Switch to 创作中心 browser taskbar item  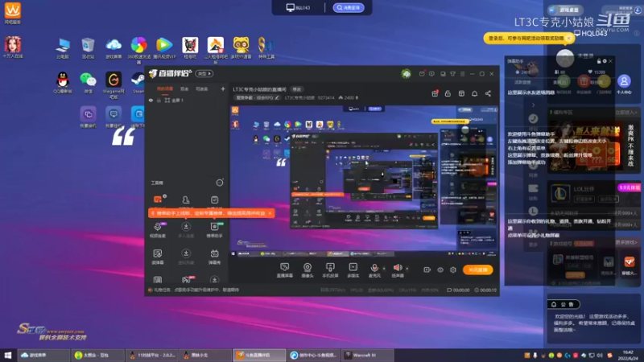(314, 355)
